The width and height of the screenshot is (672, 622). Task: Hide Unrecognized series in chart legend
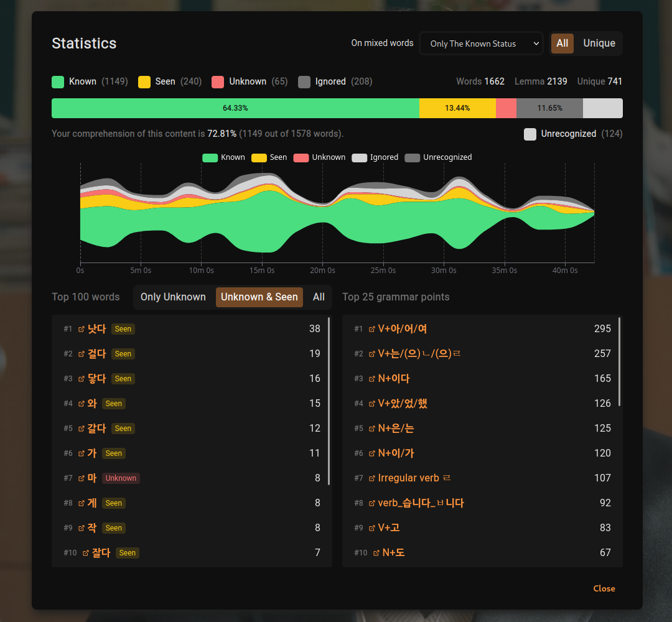[438, 157]
